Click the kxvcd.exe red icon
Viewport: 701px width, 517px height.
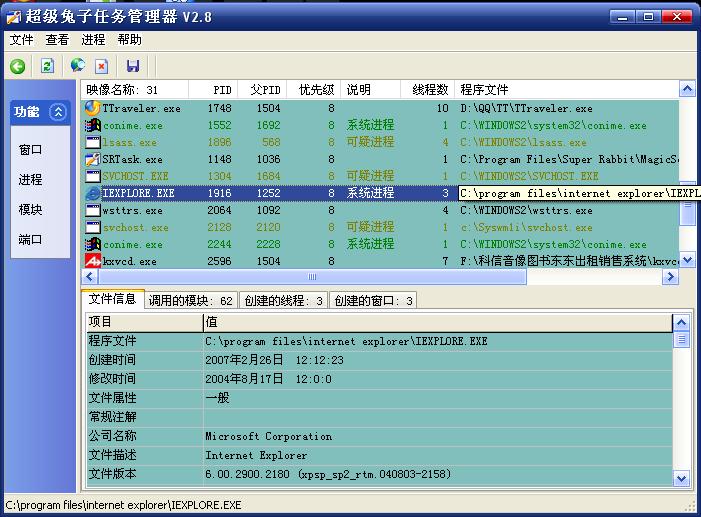(93, 261)
